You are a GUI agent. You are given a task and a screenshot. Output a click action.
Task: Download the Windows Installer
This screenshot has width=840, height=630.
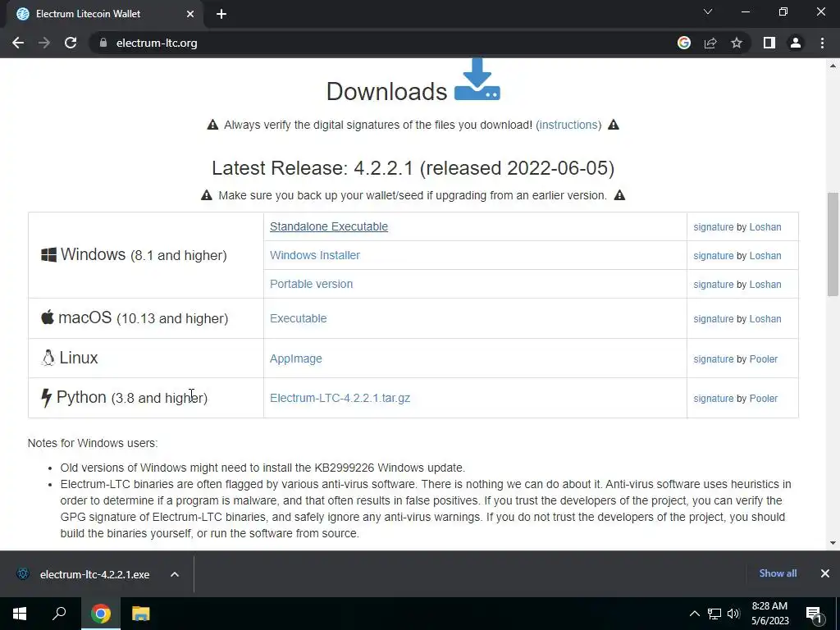(314, 256)
